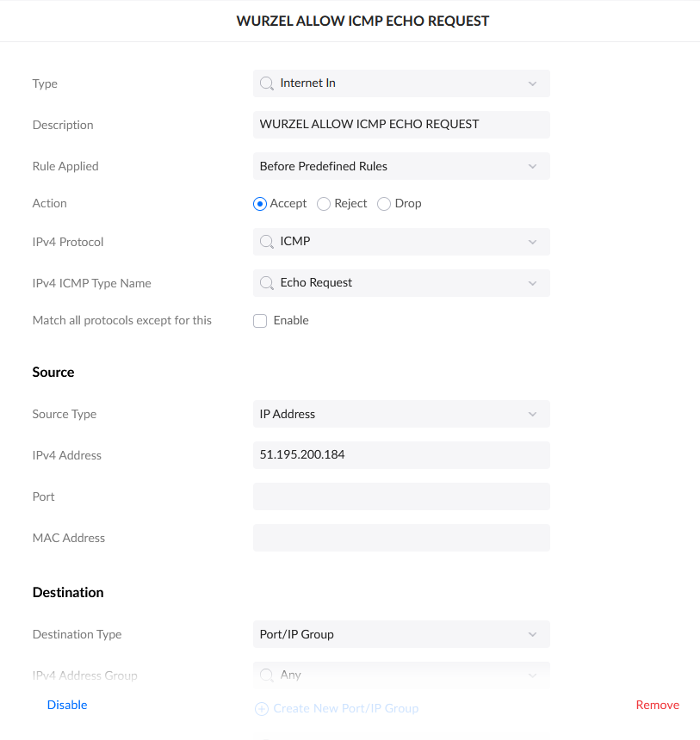Viewport: 700px width, 740px height.
Task: Enable Match all protocols except for this
Action: (260, 321)
